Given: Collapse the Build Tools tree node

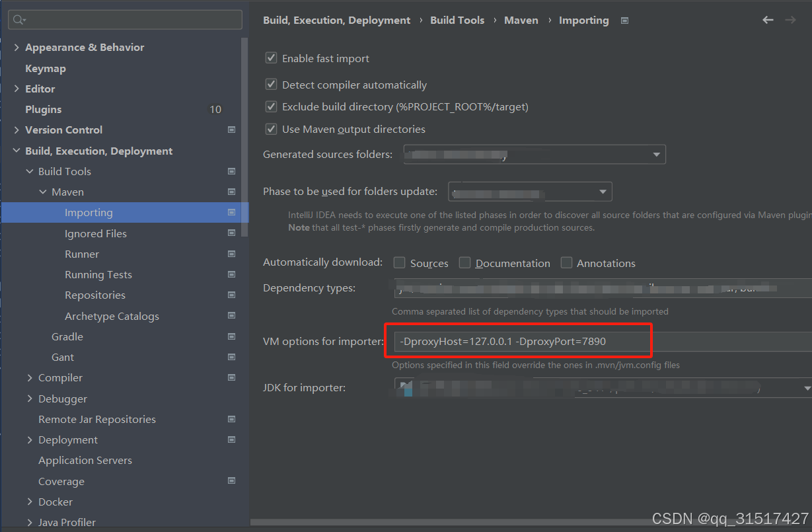Looking at the screenshot, I should pyautogui.click(x=30, y=171).
